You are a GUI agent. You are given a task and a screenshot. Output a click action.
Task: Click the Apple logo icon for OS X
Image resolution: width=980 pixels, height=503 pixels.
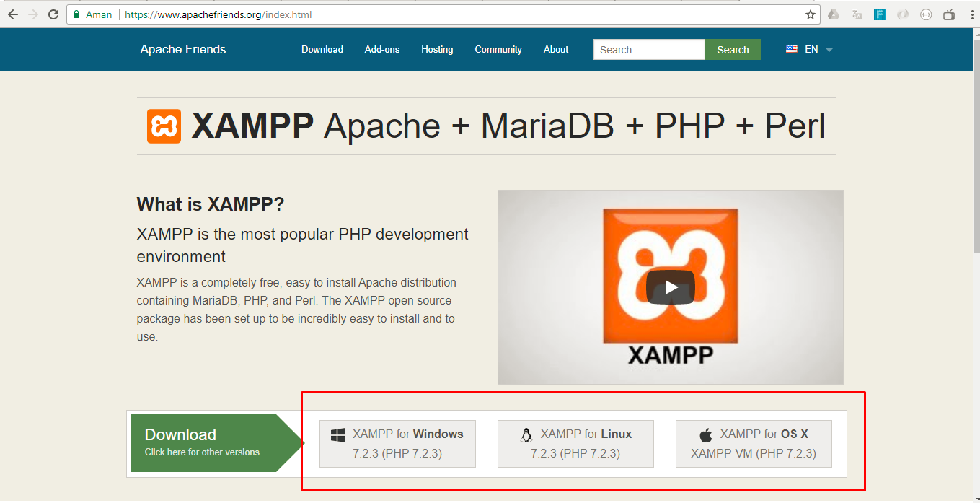[x=706, y=434]
